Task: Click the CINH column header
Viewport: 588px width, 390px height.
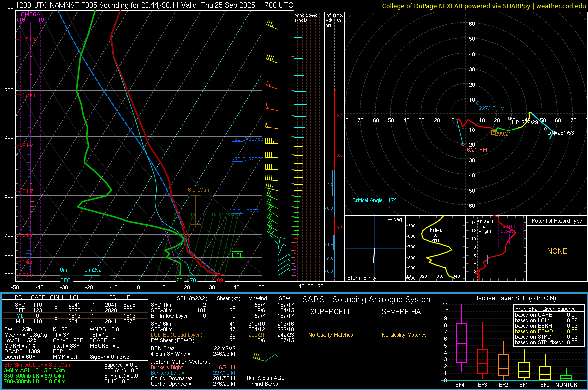Action: [x=56, y=297]
